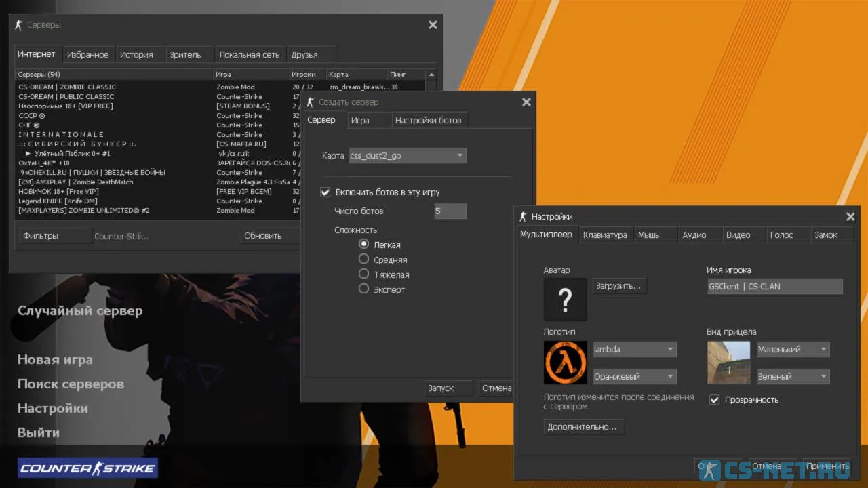Screen dimensions: 868x488
Task: Close the Создать сервер window
Action: (x=526, y=102)
